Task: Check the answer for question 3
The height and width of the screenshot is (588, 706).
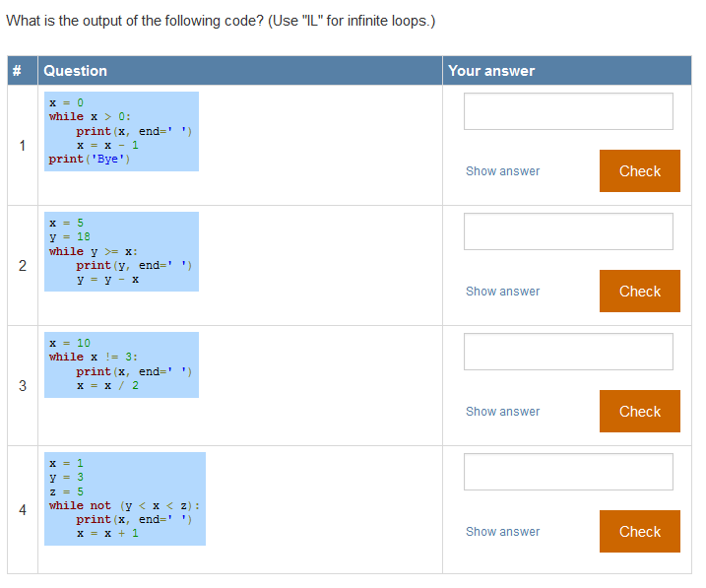Action: coord(640,412)
